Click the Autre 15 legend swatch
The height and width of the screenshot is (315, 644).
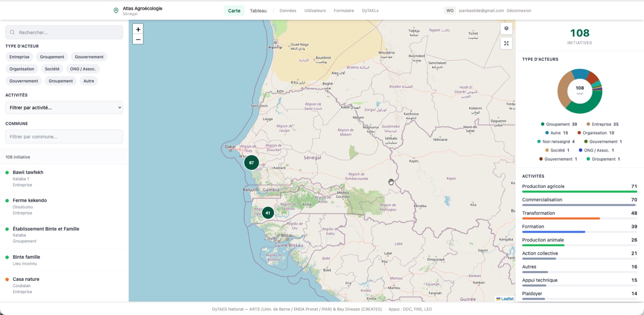click(x=547, y=133)
